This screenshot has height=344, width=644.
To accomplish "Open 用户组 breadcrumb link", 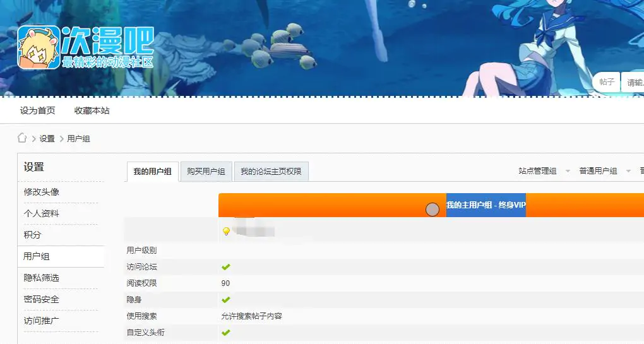I will [x=78, y=139].
